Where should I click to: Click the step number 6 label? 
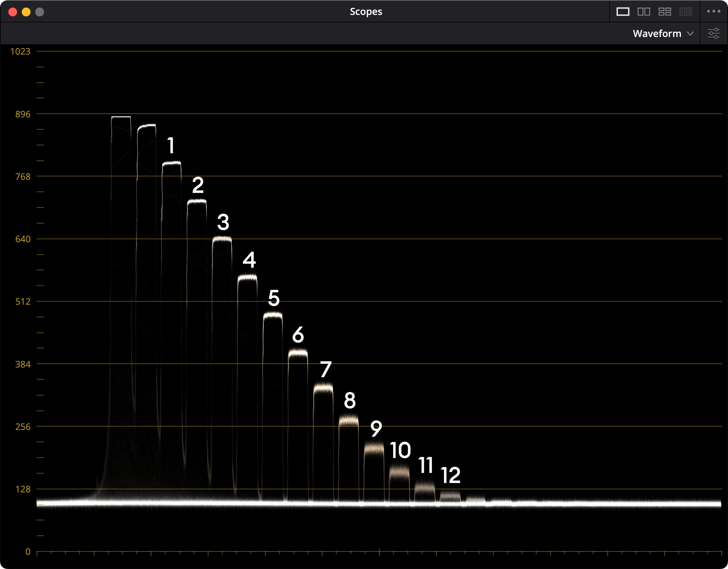pos(298,335)
